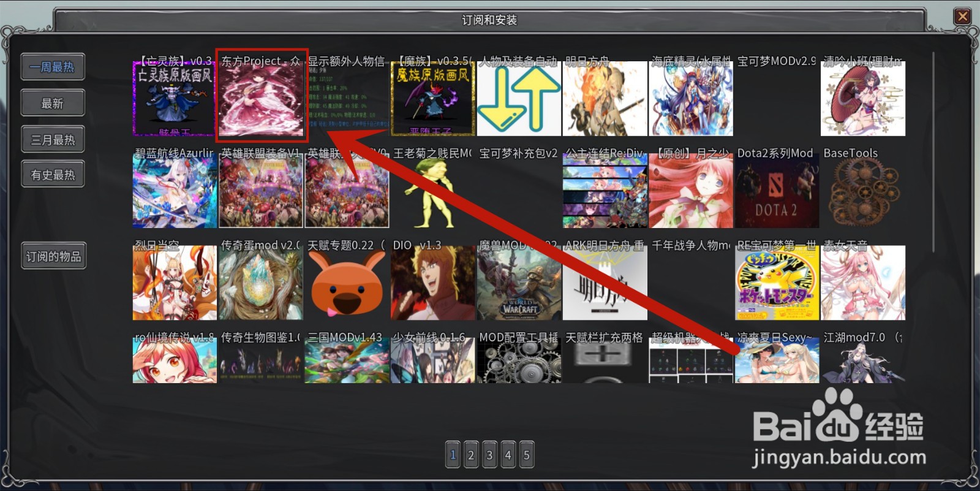Viewport: 980px width, 491px height.
Task: Open the 明日方舟 mod thumbnail
Action: [x=605, y=98]
